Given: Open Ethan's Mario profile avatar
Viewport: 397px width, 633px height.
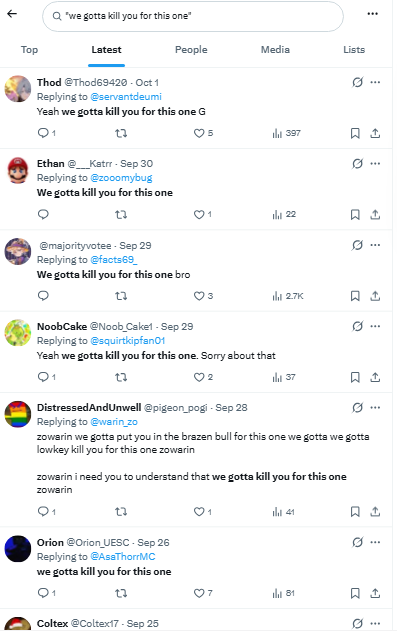Looking at the screenshot, I should point(18,170).
